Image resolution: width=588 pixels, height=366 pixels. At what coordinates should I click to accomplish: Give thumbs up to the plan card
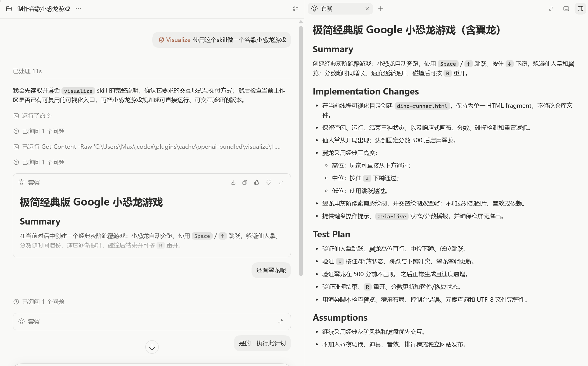257,183
